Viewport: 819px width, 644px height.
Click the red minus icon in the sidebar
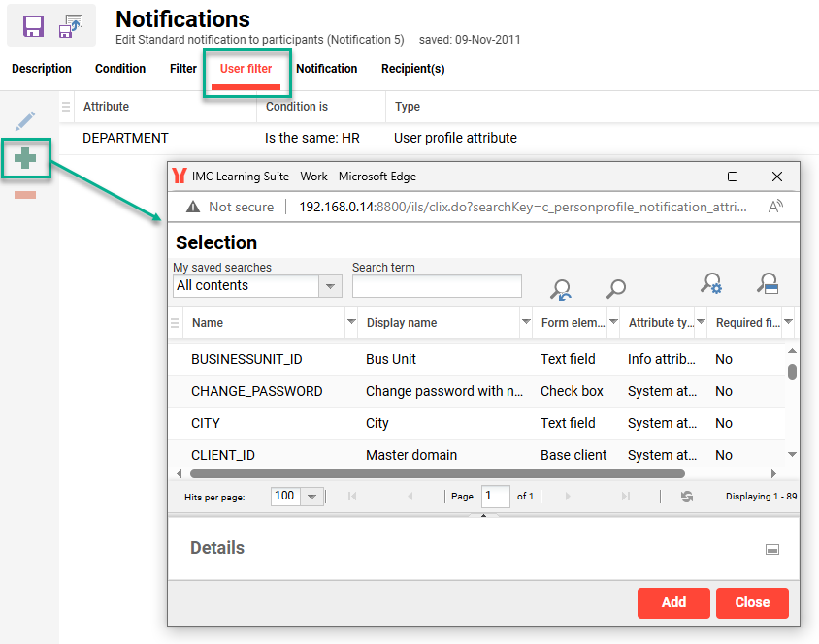point(25,194)
